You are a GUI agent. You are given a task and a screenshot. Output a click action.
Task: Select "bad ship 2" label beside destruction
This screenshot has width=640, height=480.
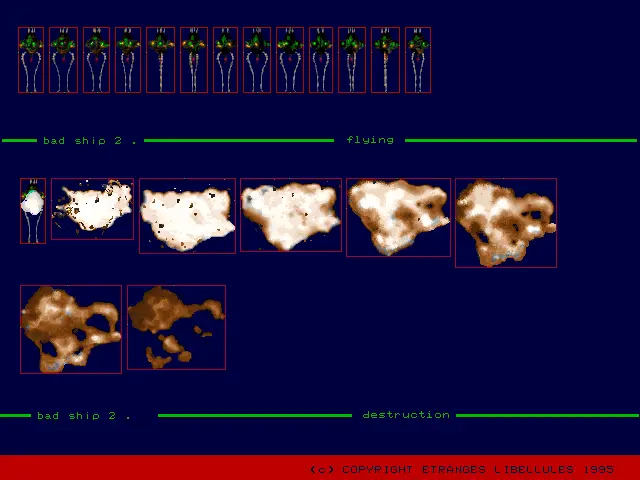pyautogui.click(x=84, y=415)
